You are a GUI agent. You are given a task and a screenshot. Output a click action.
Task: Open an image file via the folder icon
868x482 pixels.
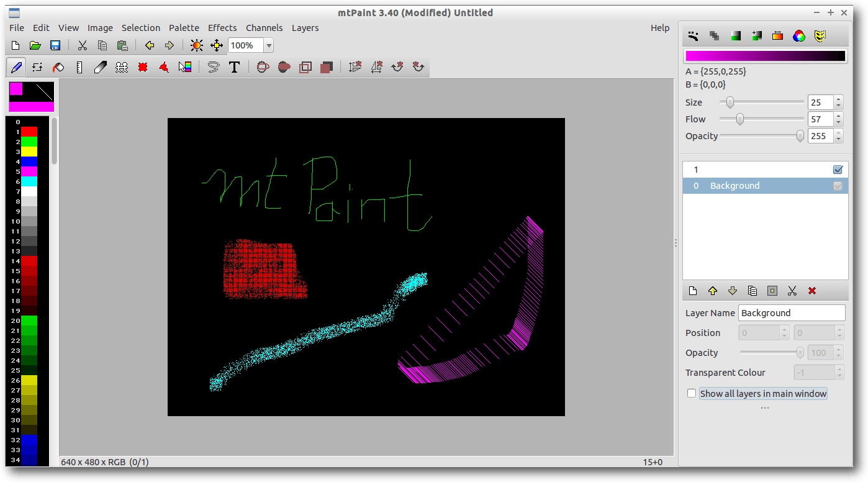[x=35, y=45]
